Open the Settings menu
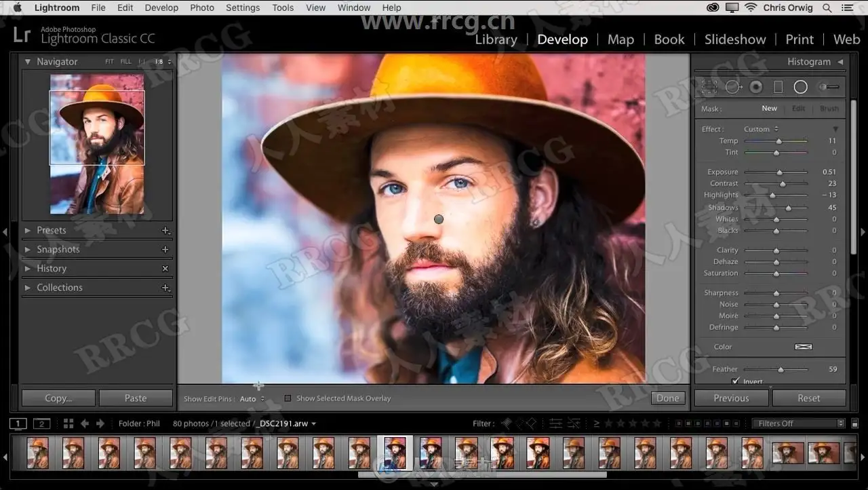868x490 pixels. 243,7
